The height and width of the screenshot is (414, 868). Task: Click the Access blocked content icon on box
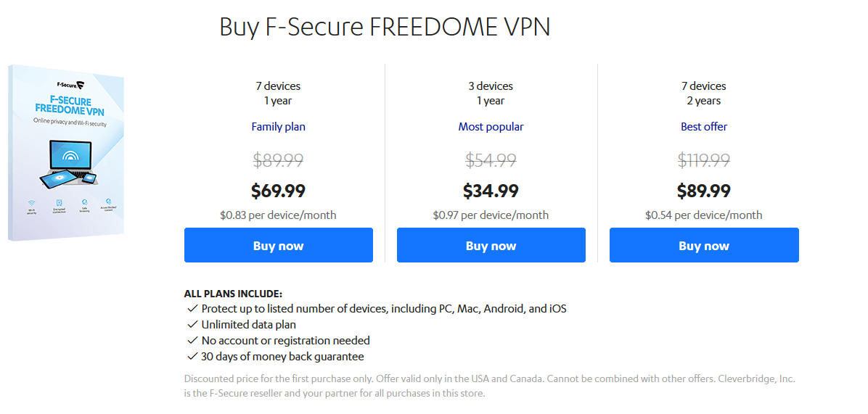pyautogui.click(x=109, y=201)
